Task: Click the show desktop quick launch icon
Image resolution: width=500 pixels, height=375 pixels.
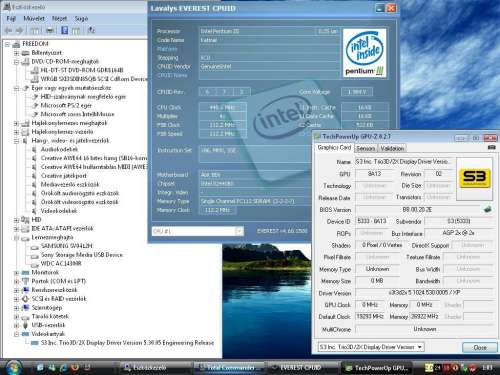Action: (x=40, y=367)
